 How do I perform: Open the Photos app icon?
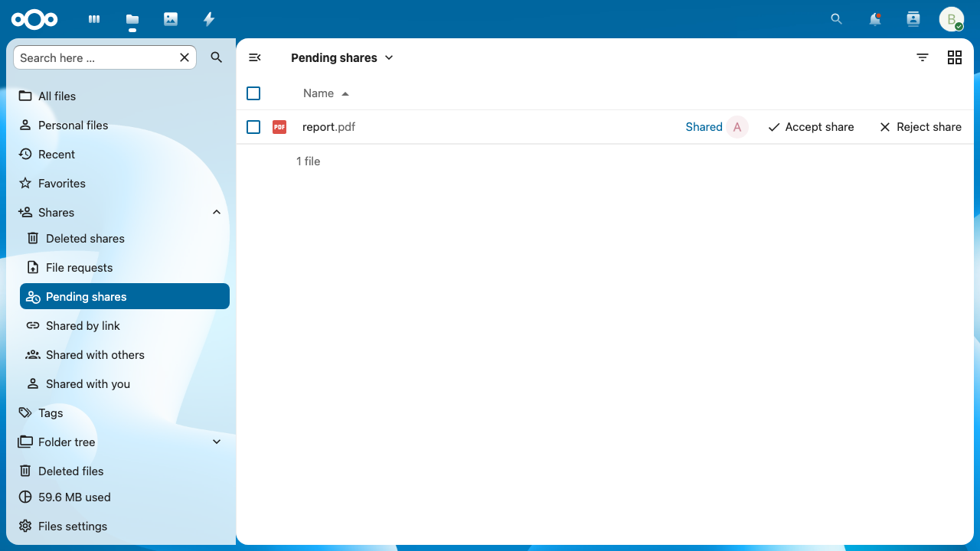click(171, 19)
